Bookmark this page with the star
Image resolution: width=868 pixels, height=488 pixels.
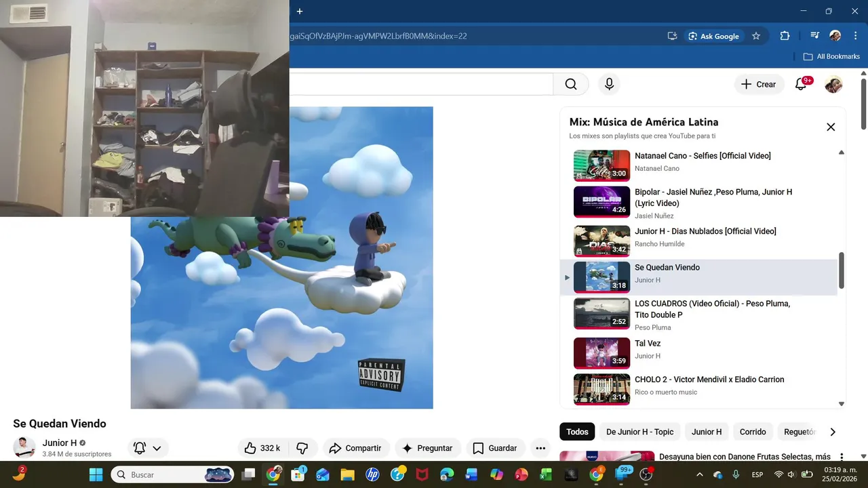(756, 36)
